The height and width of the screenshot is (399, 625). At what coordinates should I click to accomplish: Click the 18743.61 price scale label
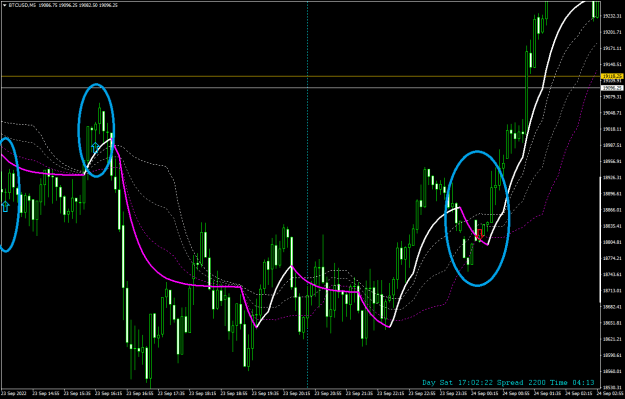click(612, 275)
